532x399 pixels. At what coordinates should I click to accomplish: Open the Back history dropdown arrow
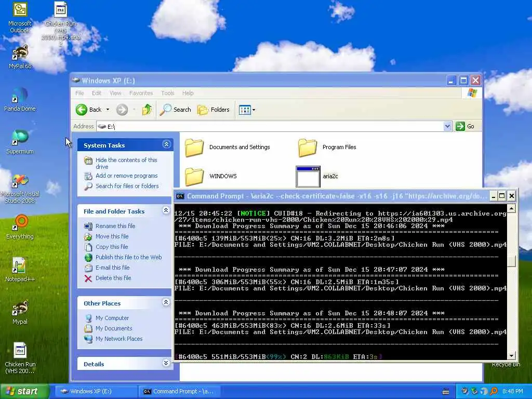(x=108, y=110)
